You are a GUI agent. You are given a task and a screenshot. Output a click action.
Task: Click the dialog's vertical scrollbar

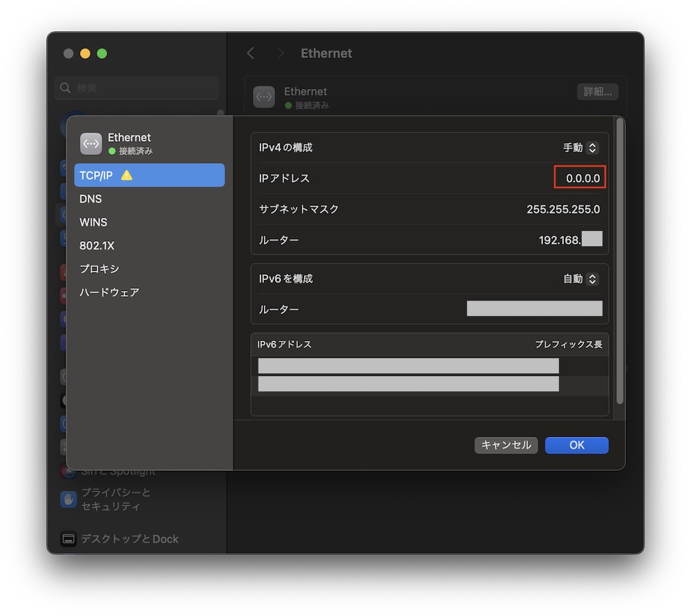(620, 263)
